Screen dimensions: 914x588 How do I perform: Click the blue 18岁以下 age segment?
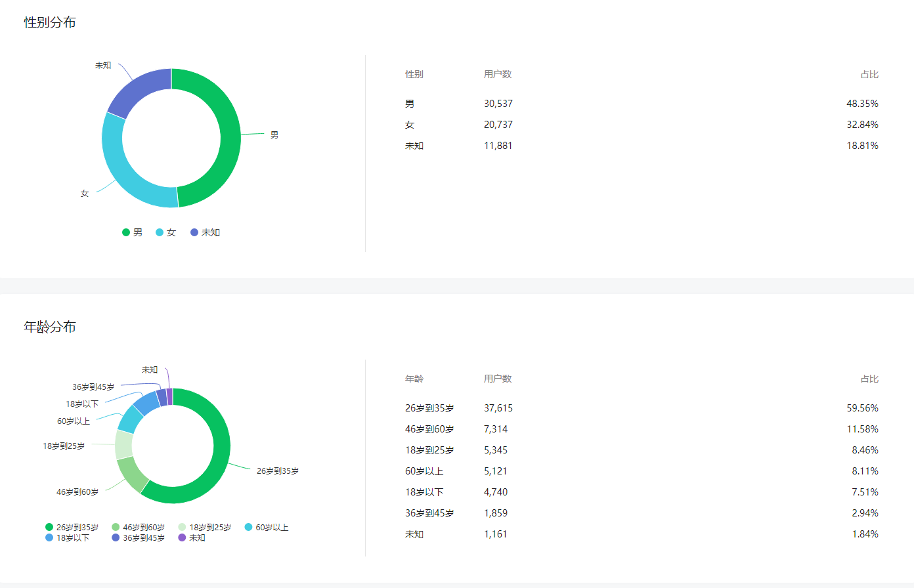[x=146, y=402]
